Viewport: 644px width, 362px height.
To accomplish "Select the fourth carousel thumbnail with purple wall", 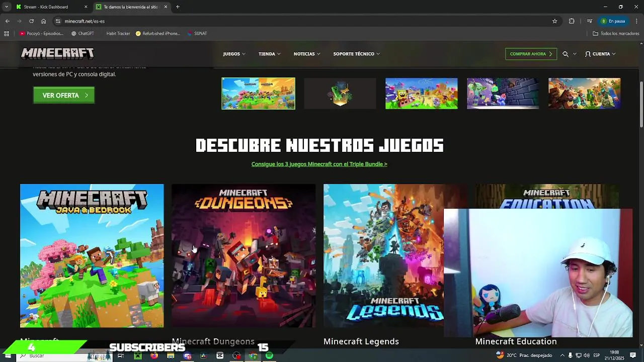I will [x=503, y=94].
